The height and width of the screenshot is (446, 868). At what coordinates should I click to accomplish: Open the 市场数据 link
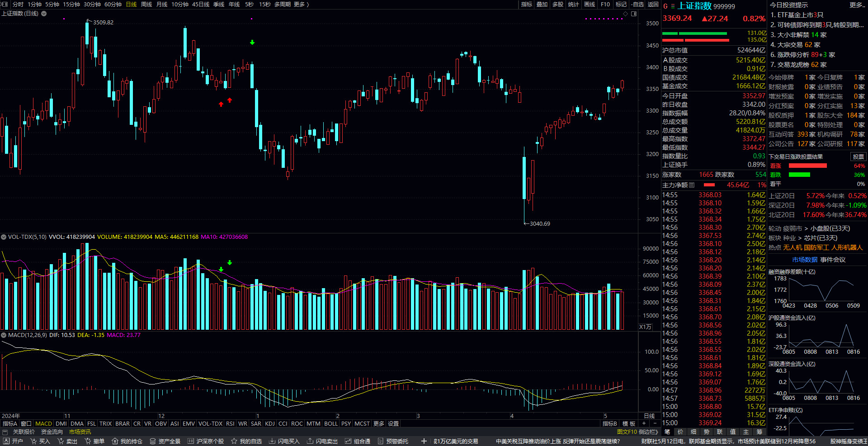[x=805, y=260]
